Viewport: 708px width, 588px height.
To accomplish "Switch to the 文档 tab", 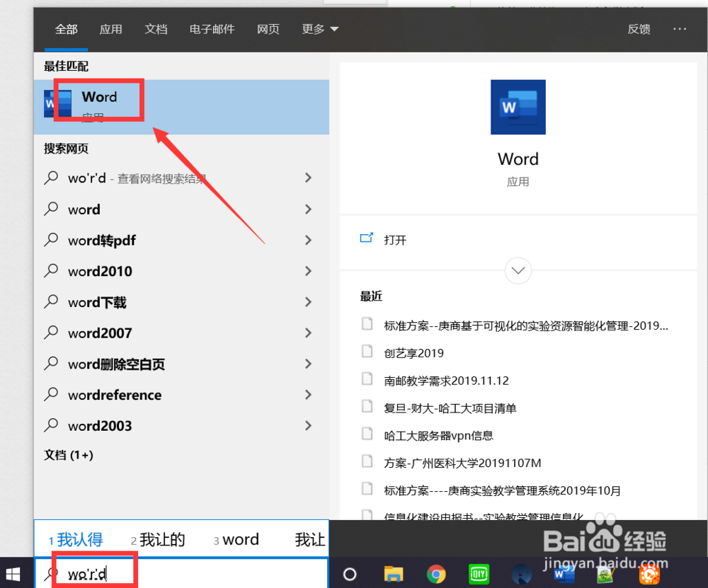I will (156, 30).
